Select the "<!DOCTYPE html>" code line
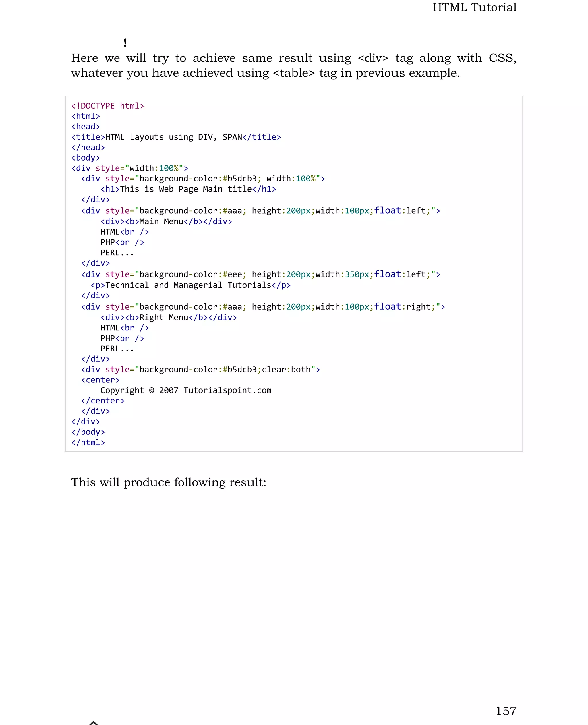The height and width of the screenshot is (725, 588). pyautogui.click(x=108, y=106)
